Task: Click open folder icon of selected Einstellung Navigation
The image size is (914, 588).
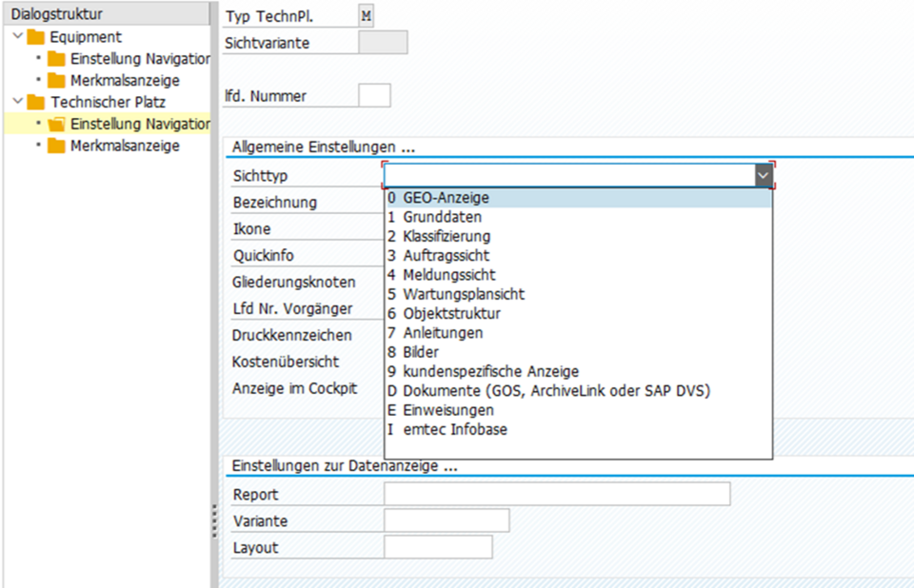Action: 56,124
